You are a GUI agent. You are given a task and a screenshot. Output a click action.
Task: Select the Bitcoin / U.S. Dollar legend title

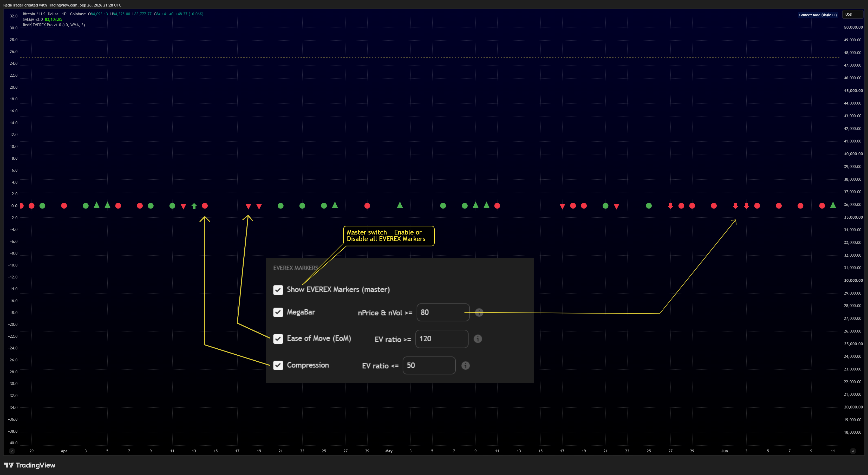coord(54,14)
